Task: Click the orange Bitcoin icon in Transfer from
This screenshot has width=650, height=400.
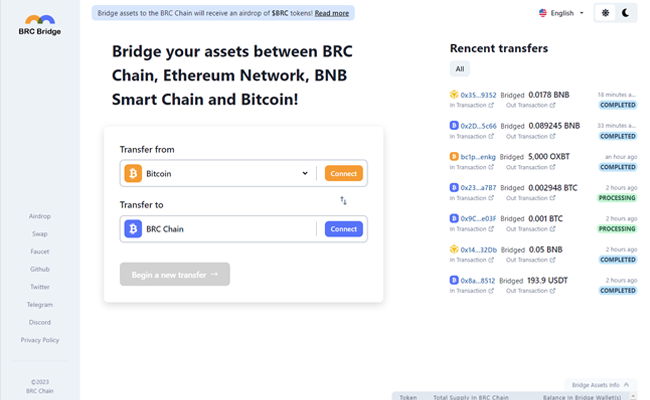Action: coord(133,173)
